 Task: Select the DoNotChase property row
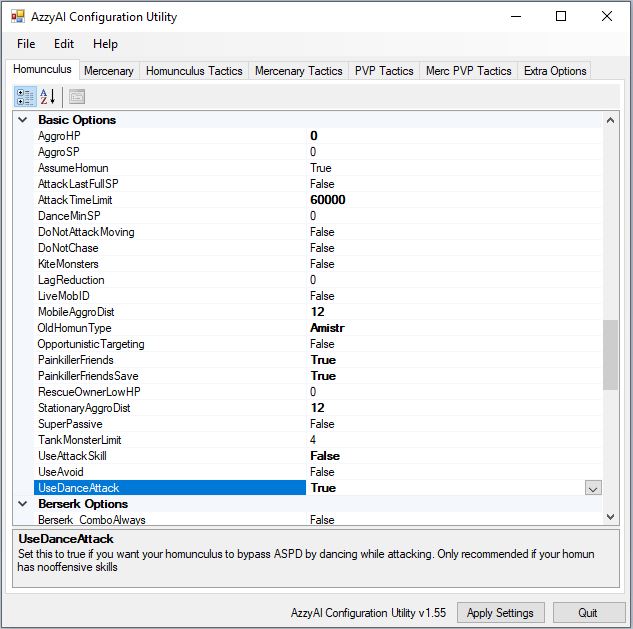pyautogui.click(x=318, y=248)
